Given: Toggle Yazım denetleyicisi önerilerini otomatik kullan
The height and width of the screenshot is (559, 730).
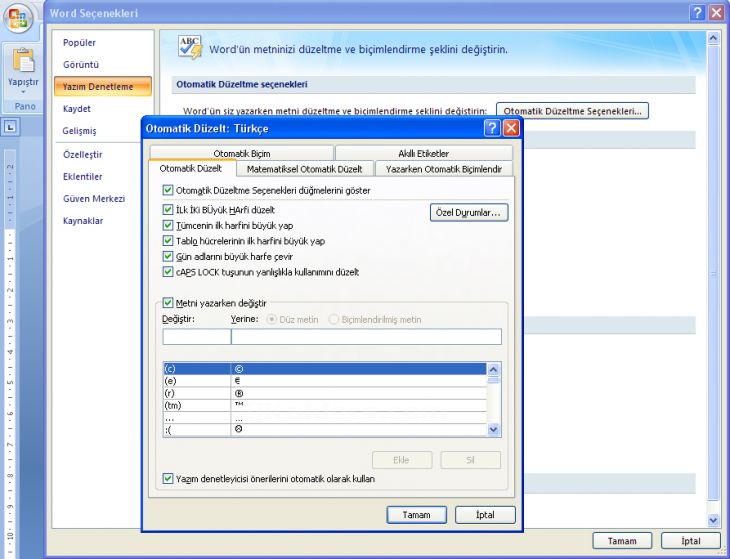Looking at the screenshot, I should [168, 478].
